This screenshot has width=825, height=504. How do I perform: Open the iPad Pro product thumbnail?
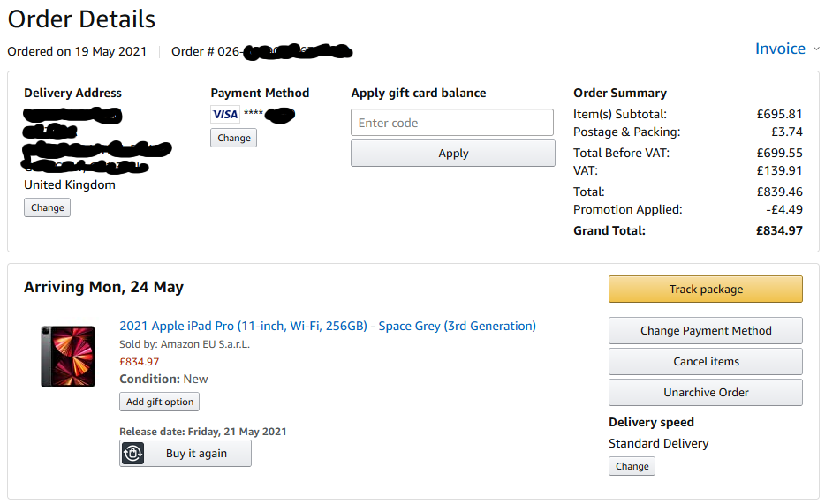coord(68,357)
